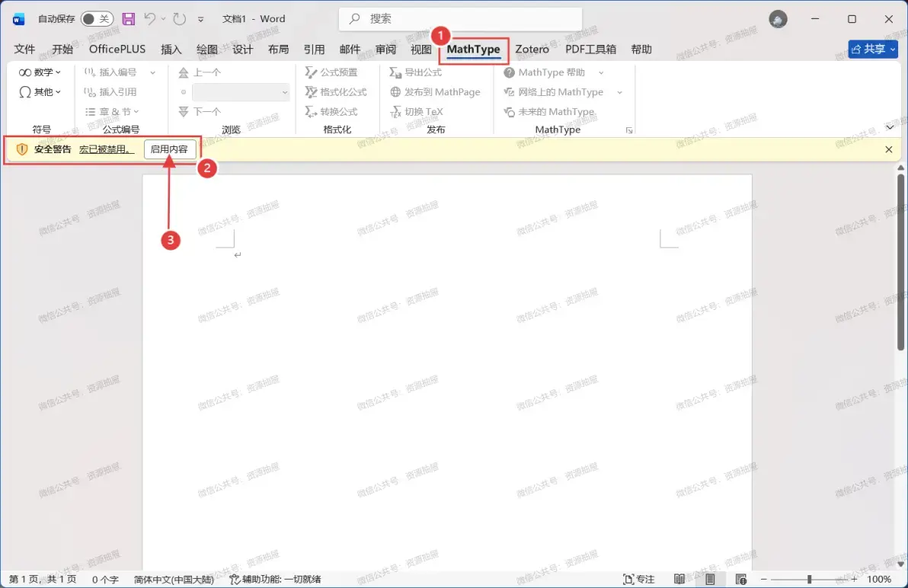Click the search box in title bar
This screenshot has width=908, height=588.
coord(460,19)
